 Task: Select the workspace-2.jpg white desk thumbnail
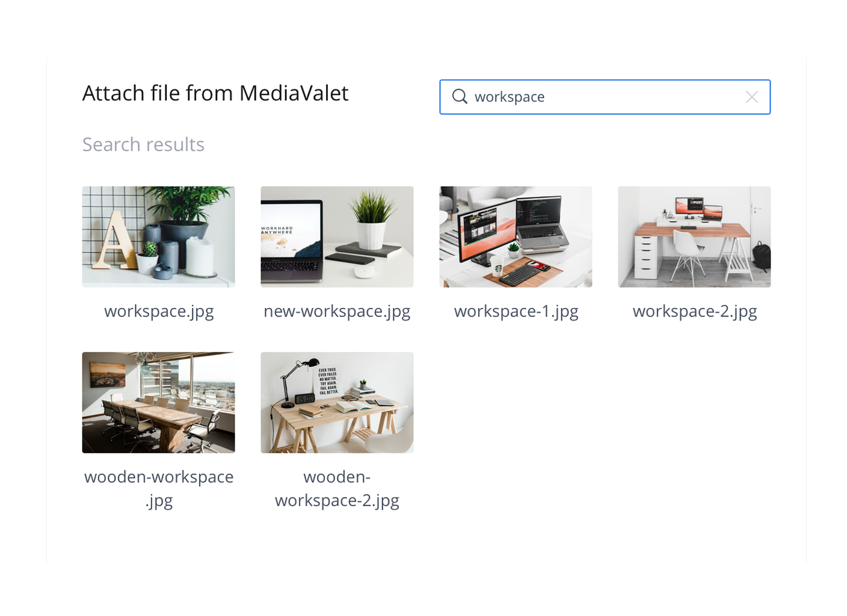pos(694,236)
